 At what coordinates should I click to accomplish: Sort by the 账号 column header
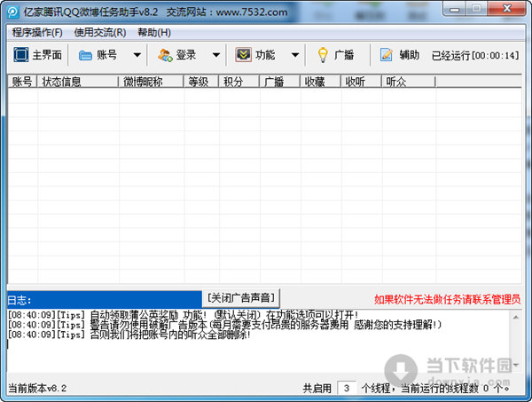(x=22, y=82)
